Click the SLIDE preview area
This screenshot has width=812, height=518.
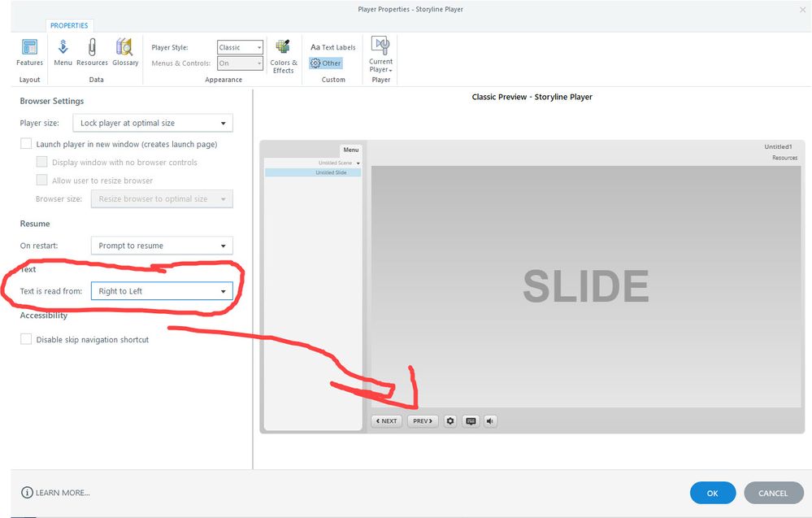coord(586,286)
